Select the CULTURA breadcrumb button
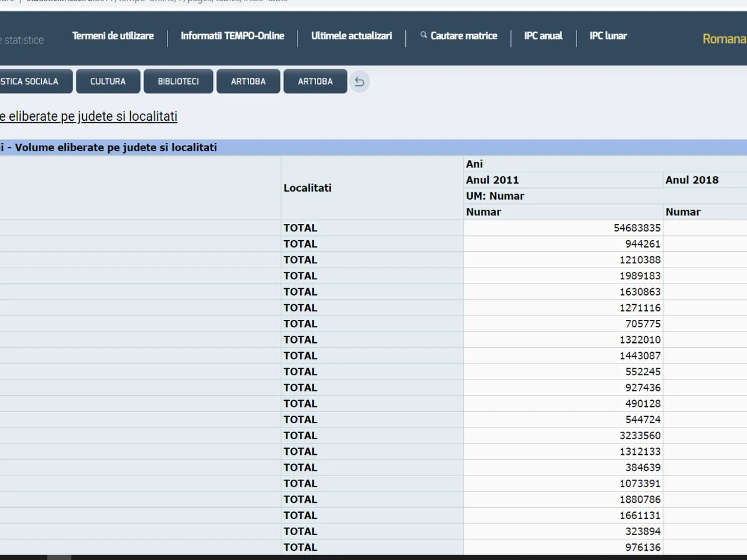This screenshot has height=560, width=747. click(x=108, y=82)
